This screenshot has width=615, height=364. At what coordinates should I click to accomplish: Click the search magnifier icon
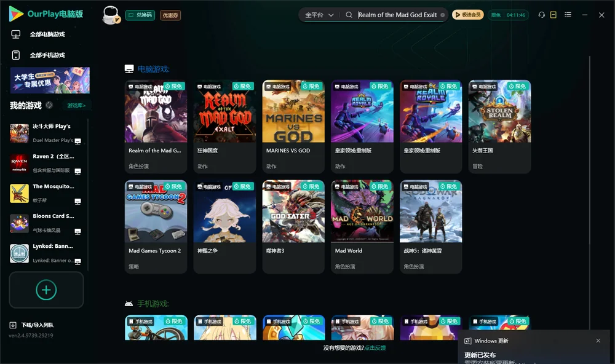pyautogui.click(x=349, y=15)
